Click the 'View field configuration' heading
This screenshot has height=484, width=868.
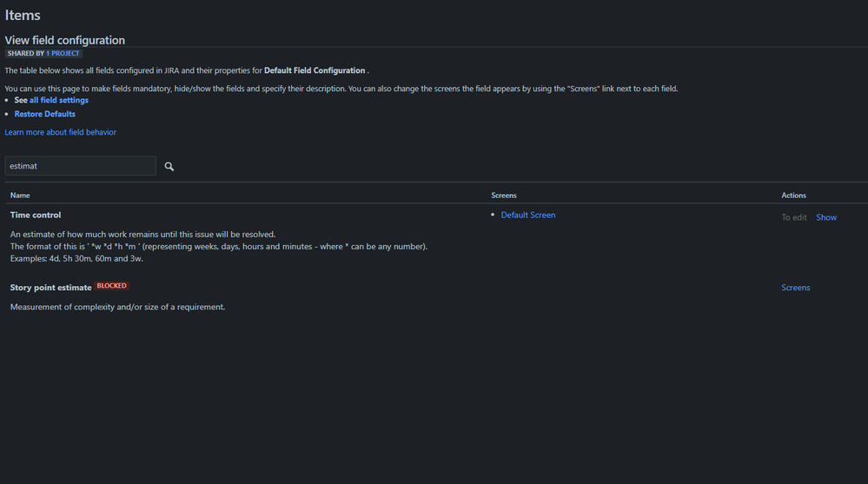[x=65, y=40]
